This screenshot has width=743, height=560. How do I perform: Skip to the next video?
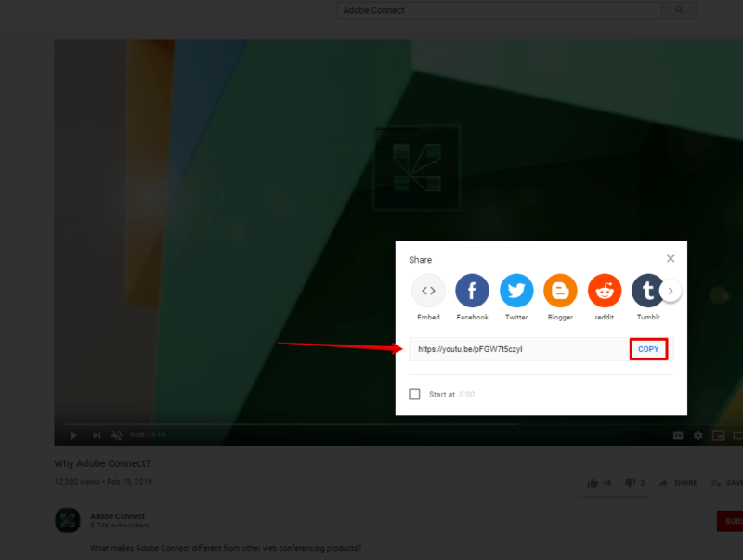[97, 435]
